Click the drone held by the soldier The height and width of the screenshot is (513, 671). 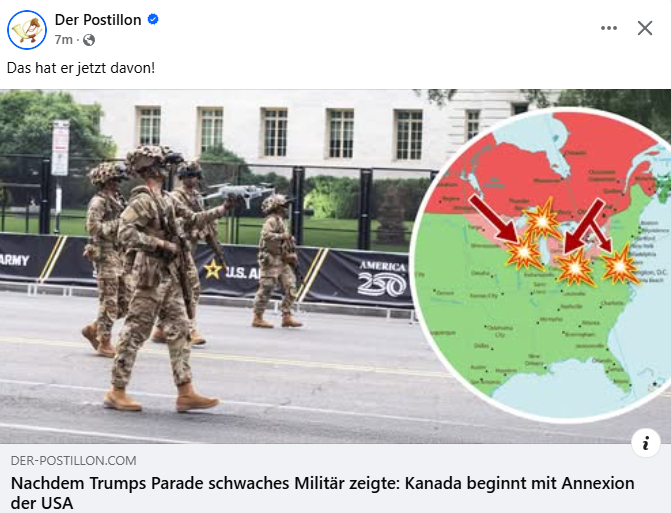[238, 193]
